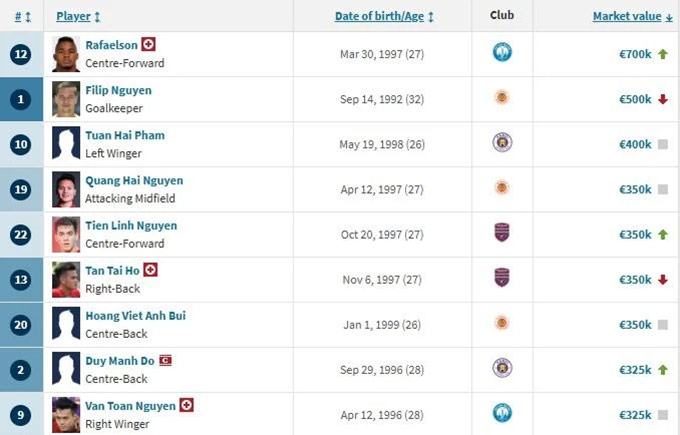Screen dimensions: 680x435
Task: Click Tien Linh Nguyen's player photo
Action: [x=66, y=235]
